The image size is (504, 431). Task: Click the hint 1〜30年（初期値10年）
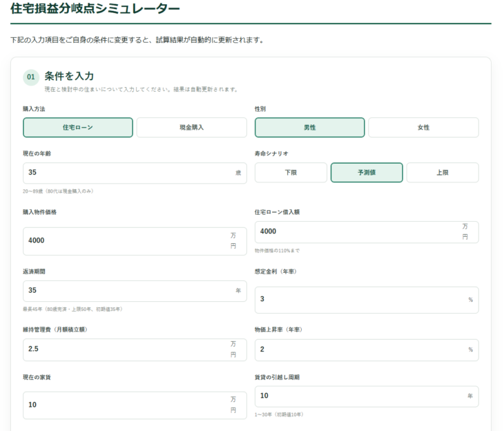(279, 414)
